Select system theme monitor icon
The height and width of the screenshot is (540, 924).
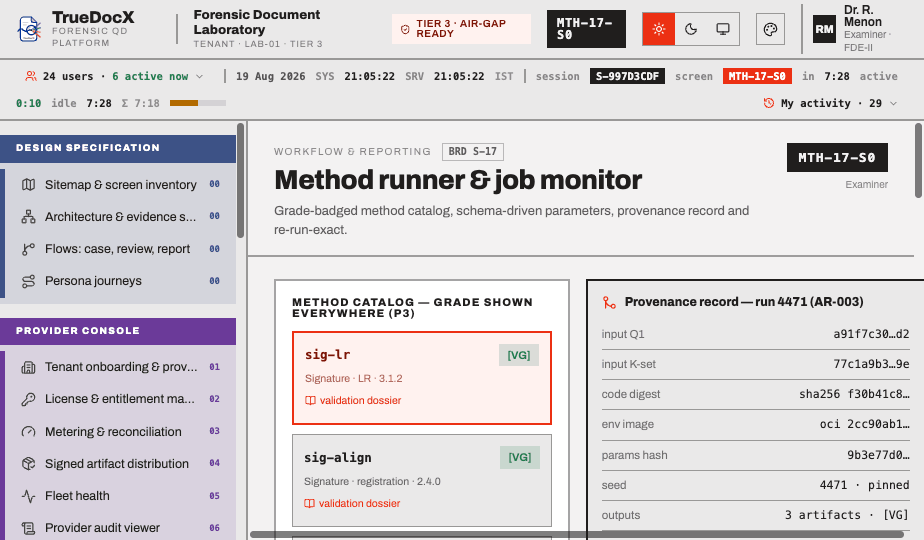tap(723, 29)
